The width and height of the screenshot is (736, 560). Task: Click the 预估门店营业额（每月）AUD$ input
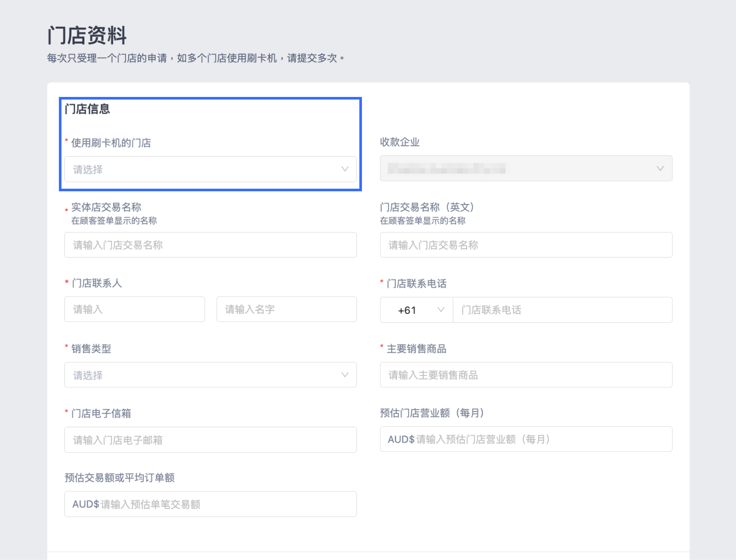526,439
